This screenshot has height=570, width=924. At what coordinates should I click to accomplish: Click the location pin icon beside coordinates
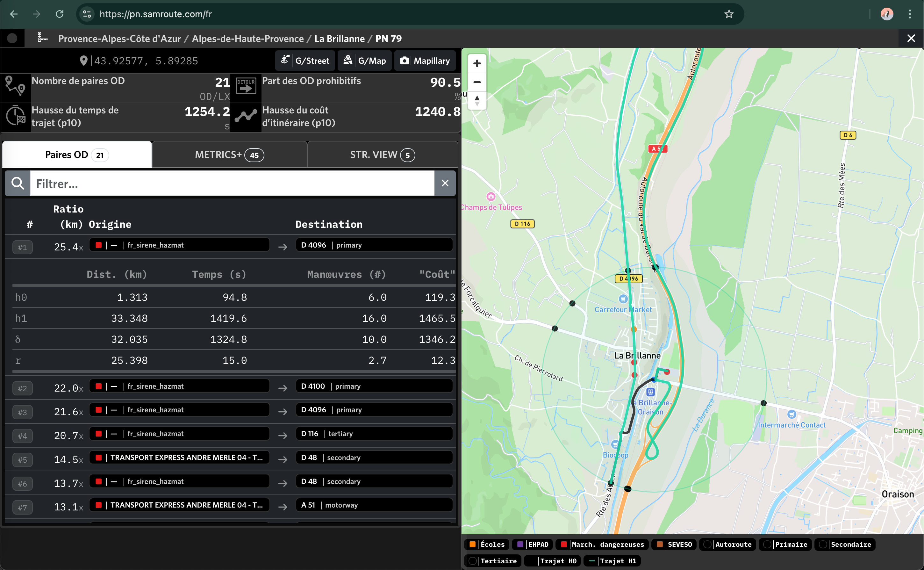pyautogui.click(x=83, y=61)
